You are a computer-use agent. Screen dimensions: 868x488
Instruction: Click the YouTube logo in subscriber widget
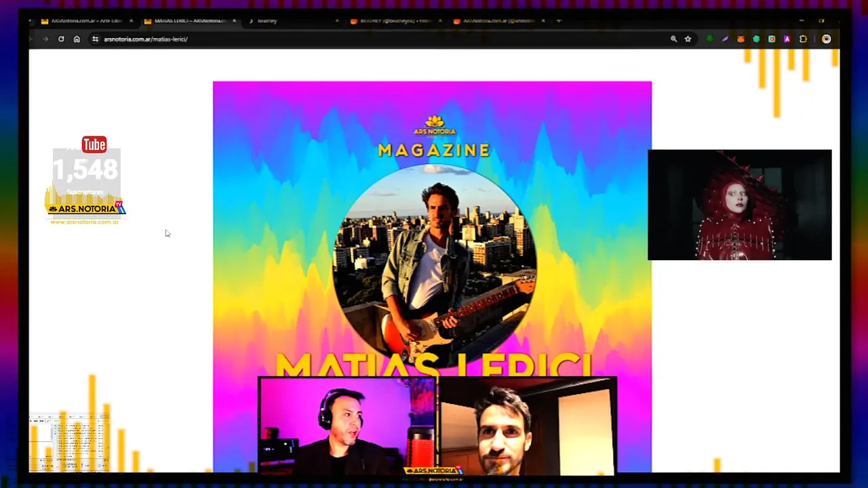coord(94,144)
